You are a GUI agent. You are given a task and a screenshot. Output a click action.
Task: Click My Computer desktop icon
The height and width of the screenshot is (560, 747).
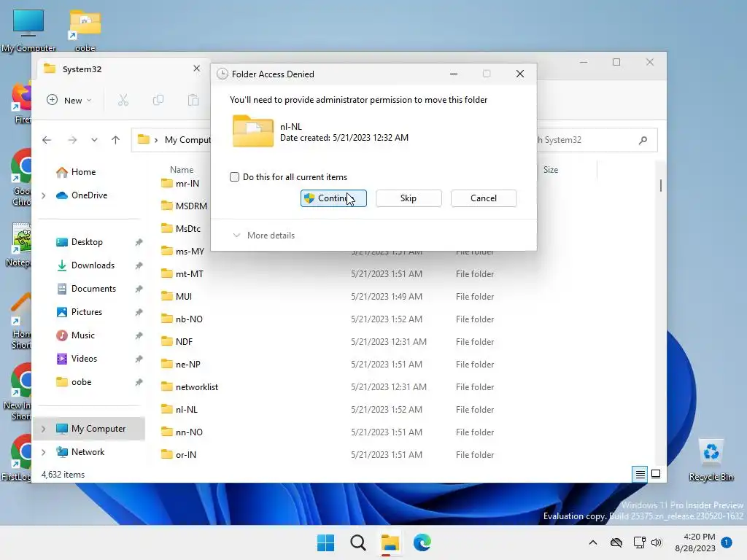tap(28, 29)
